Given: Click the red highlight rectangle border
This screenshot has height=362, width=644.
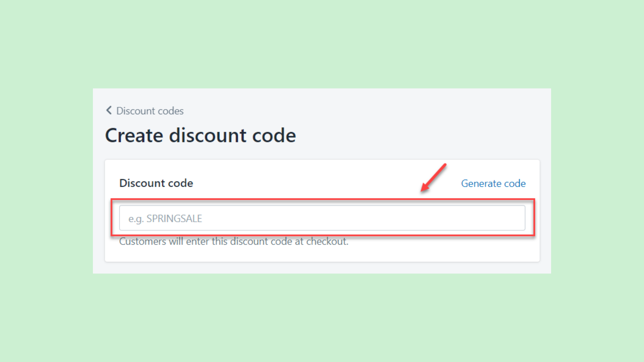Looking at the screenshot, I should (x=322, y=199).
